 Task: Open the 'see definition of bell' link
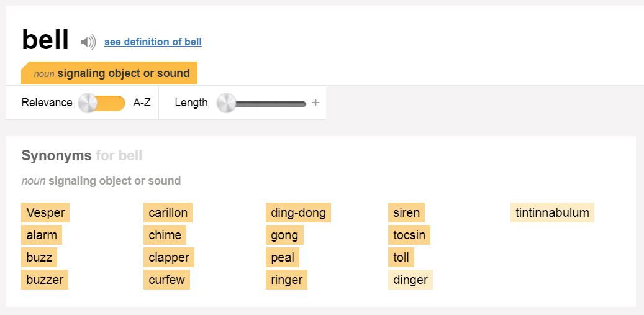[153, 42]
